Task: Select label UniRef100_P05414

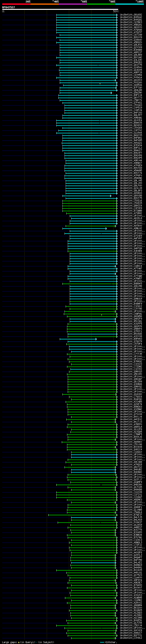Action: click(x=131, y=77)
